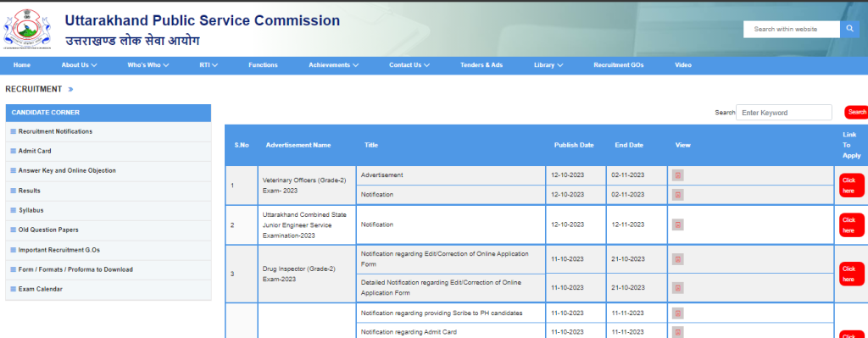Viewport: 868px width, 338px height.
Task: Select End Date 12-11-2023 cell
Action: (637, 225)
